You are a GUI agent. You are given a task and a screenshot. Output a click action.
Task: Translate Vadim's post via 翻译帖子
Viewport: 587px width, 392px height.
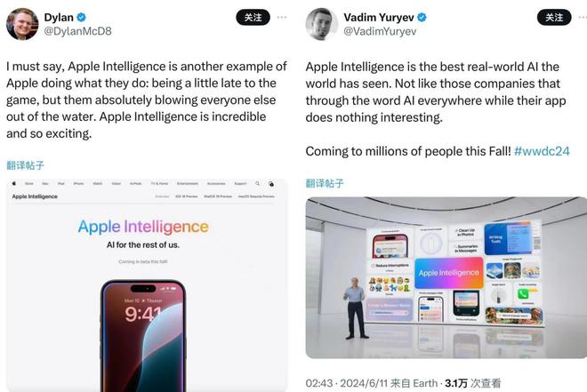[x=325, y=183]
